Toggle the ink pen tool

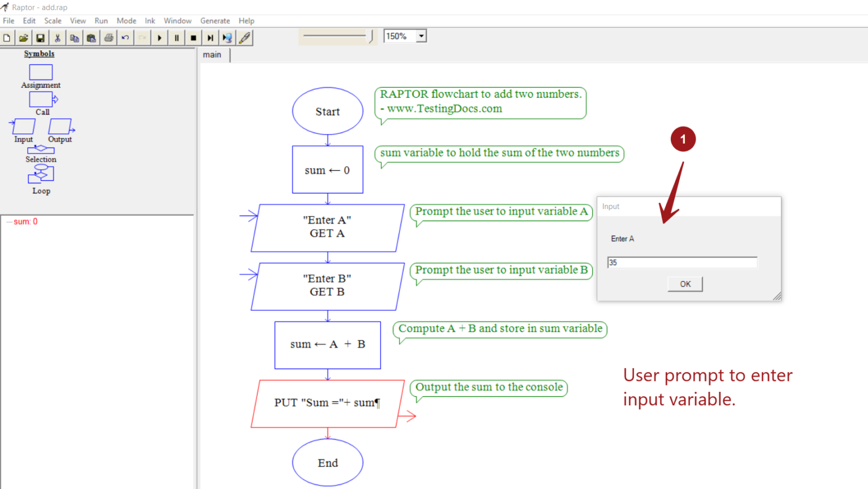[245, 38]
